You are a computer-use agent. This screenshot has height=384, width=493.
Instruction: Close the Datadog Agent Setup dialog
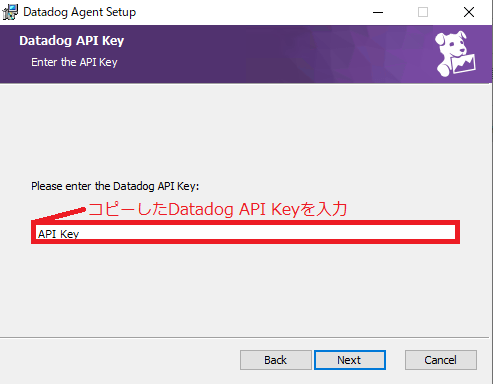tap(469, 12)
